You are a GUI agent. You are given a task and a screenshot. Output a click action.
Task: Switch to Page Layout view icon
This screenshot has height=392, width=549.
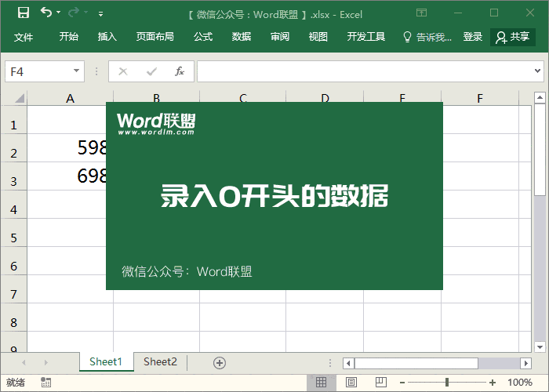(351, 383)
